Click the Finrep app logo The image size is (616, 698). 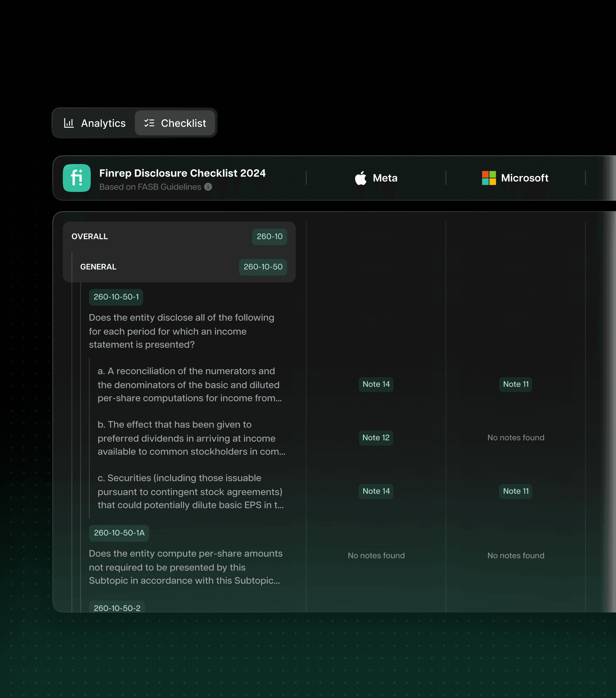point(77,178)
